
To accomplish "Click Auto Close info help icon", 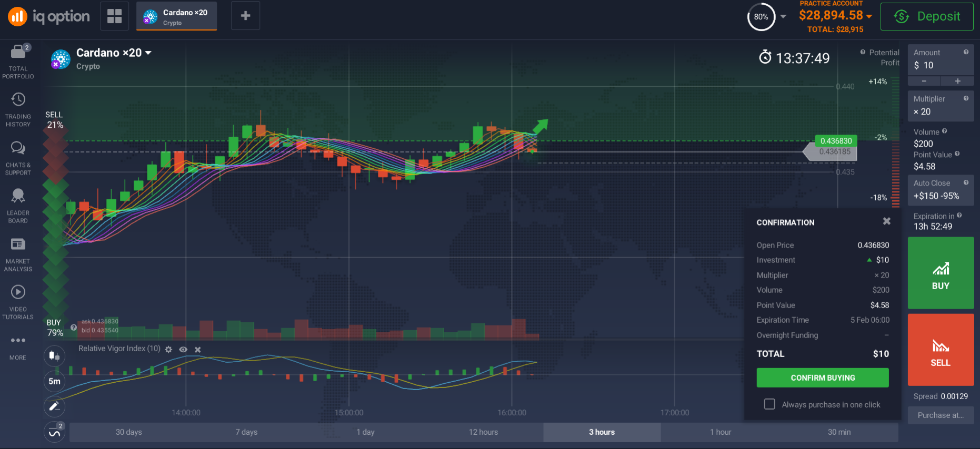I will [966, 182].
